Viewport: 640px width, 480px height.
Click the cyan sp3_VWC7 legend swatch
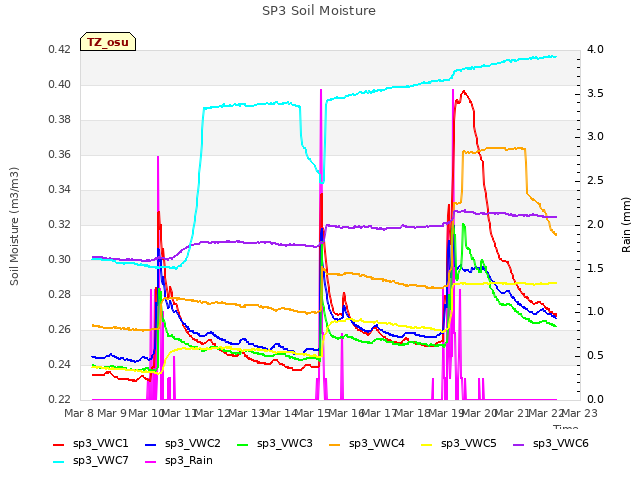pyautogui.click(x=59, y=462)
